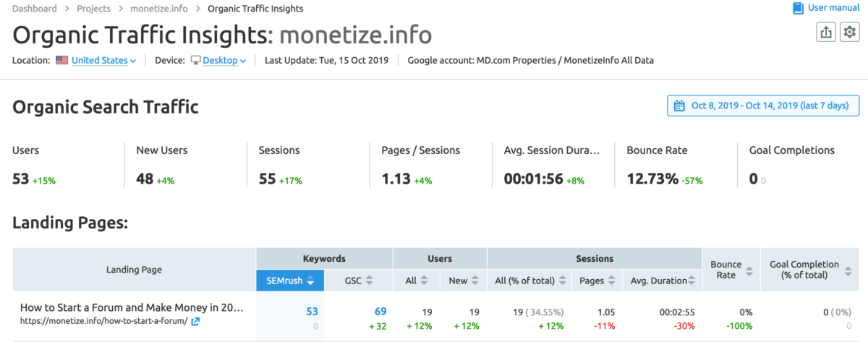
Task: Click Last Update Tue, 15 Oct 2019 text
Action: pyautogui.click(x=326, y=61)
